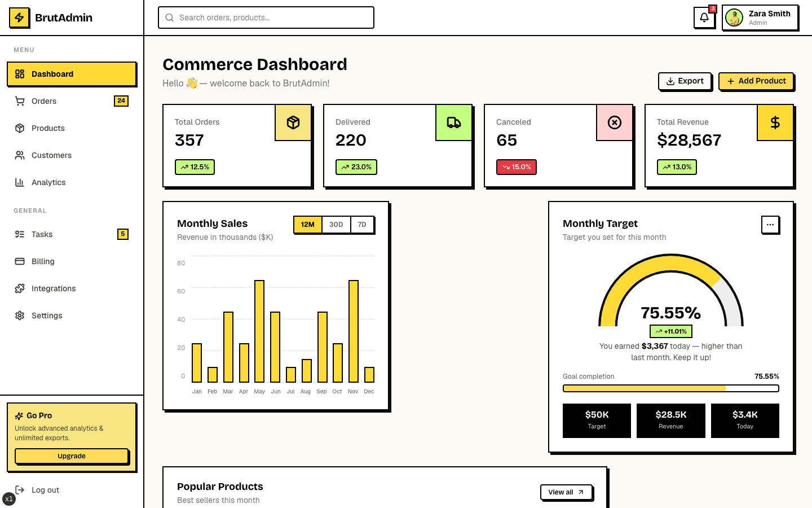Open the notifications bell
Viewport: 812px width, 508px height.
coord(704,17)
